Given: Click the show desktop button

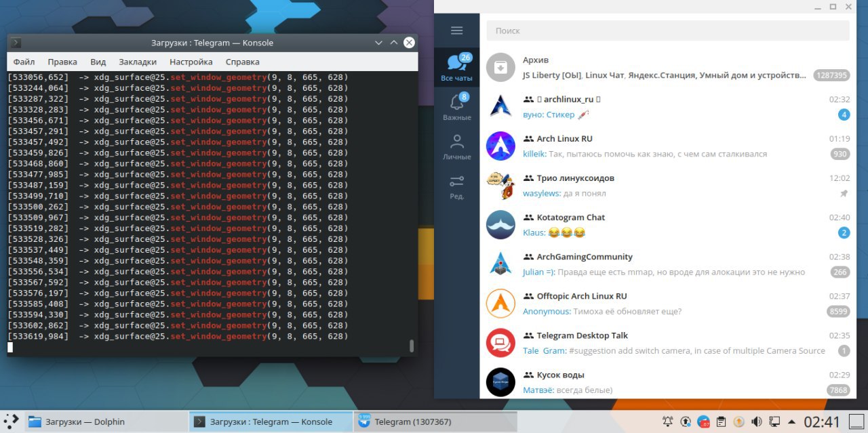Looking at the screenshot, I should pyautogui.click(x=857, y=421).
